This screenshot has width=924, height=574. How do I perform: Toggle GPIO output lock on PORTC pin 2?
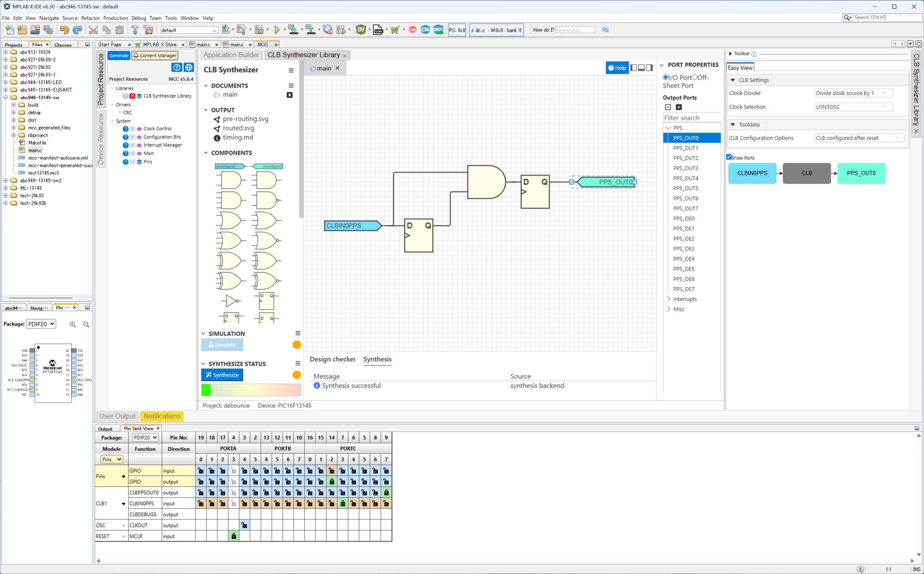tap(332, 482)
